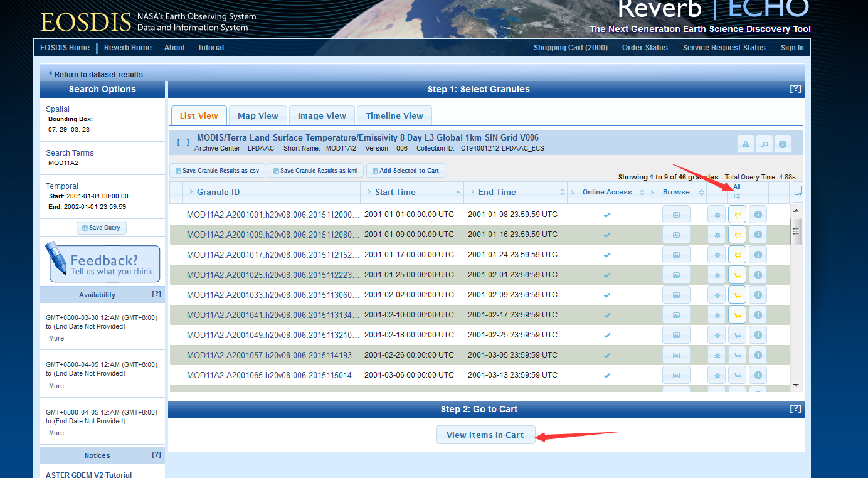Click the granule table scroll down arrow
Viewport: 868px width, 478px height.
point(796,385)
